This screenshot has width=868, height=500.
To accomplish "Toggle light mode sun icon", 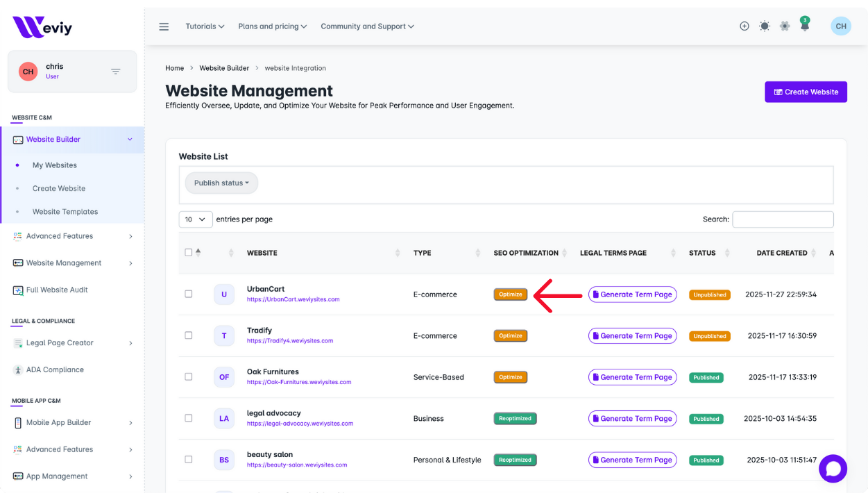I will [x=764, y=26].
